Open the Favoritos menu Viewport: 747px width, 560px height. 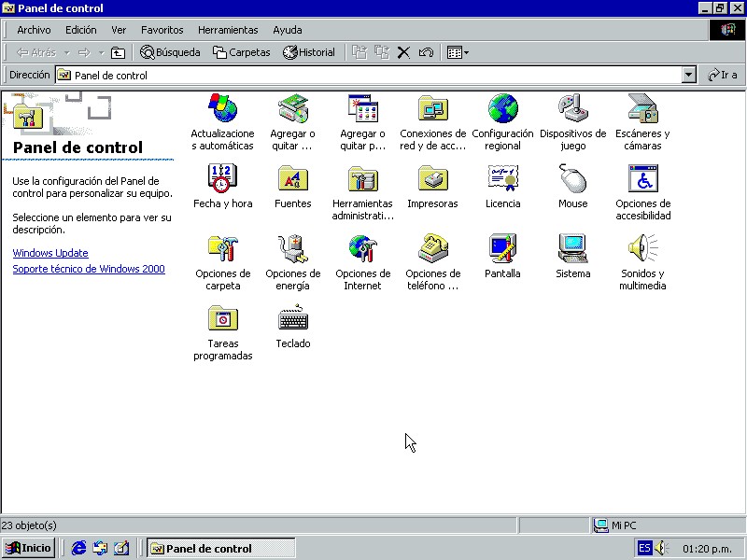coord(162,30)
